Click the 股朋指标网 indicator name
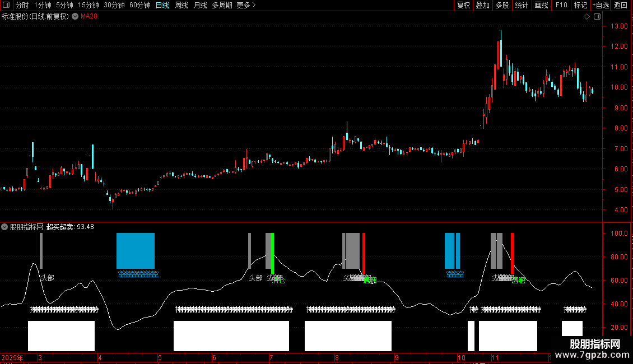The image size is (633, 364). pyautogui.click(x=27, y=227)
